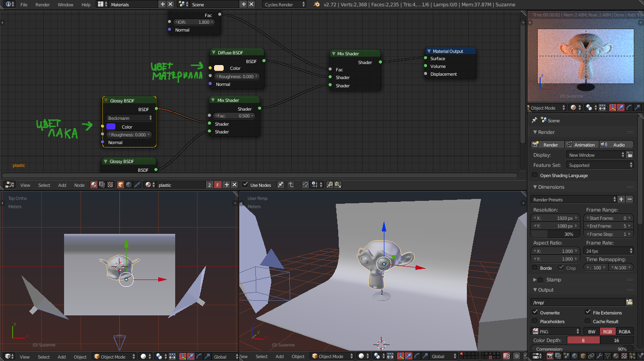Click the blue Glossy BSDF color swatch
Image resolution: width=644 pixels, height=361 pixels.
pos(111,127)
